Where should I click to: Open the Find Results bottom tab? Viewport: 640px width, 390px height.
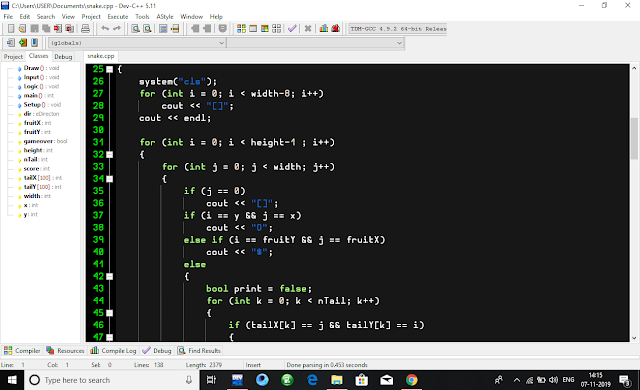pos(199,350)
